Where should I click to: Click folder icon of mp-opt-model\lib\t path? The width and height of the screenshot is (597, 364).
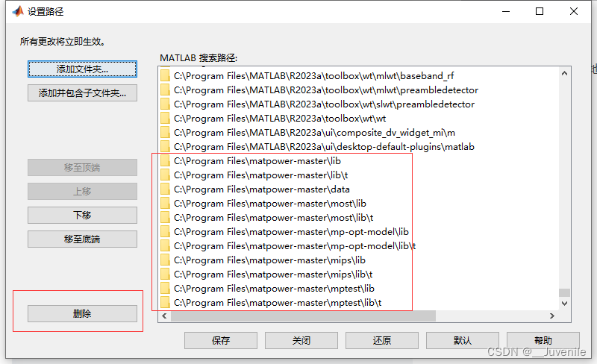(165, 245)
